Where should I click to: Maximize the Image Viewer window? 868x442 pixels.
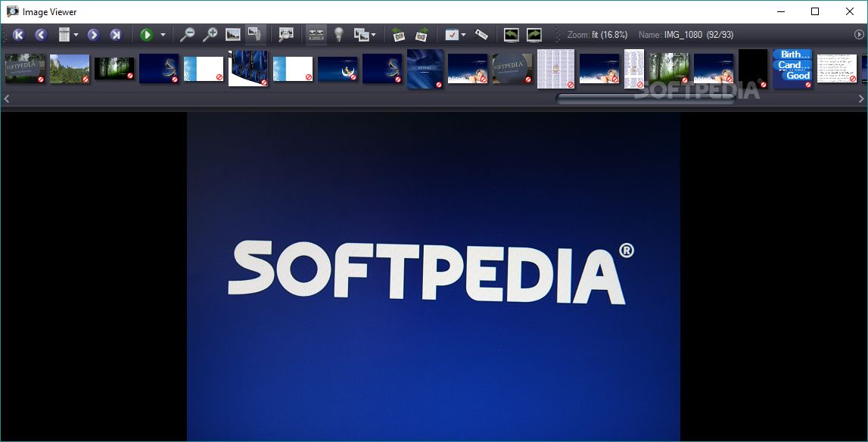tap(815, 11)
